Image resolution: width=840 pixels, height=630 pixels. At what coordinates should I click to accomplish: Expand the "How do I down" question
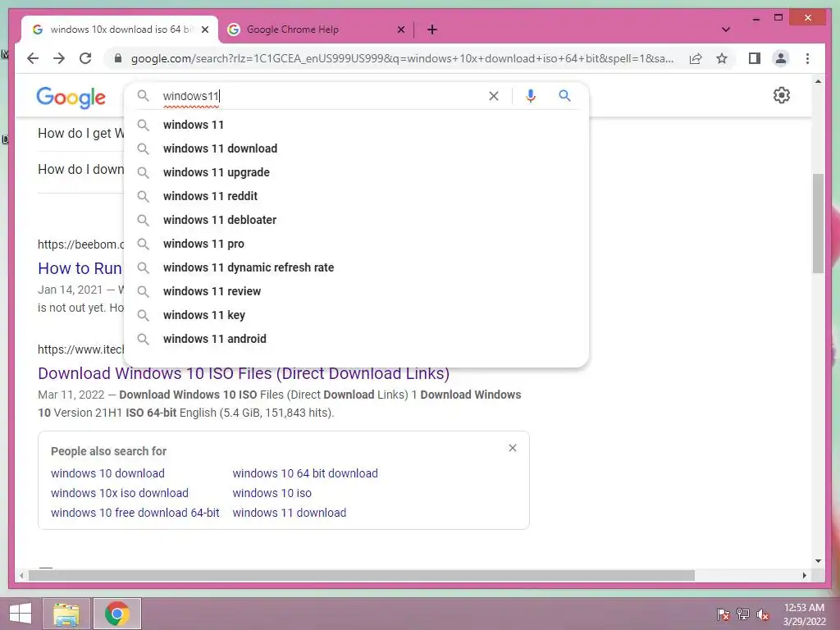coord(80,169)
